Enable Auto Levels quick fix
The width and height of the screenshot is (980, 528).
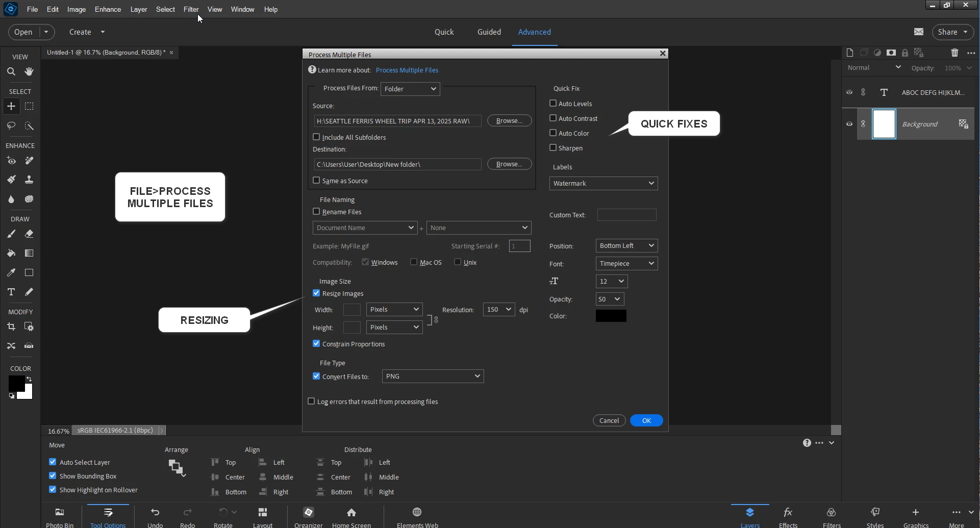(x=553, y=103)
